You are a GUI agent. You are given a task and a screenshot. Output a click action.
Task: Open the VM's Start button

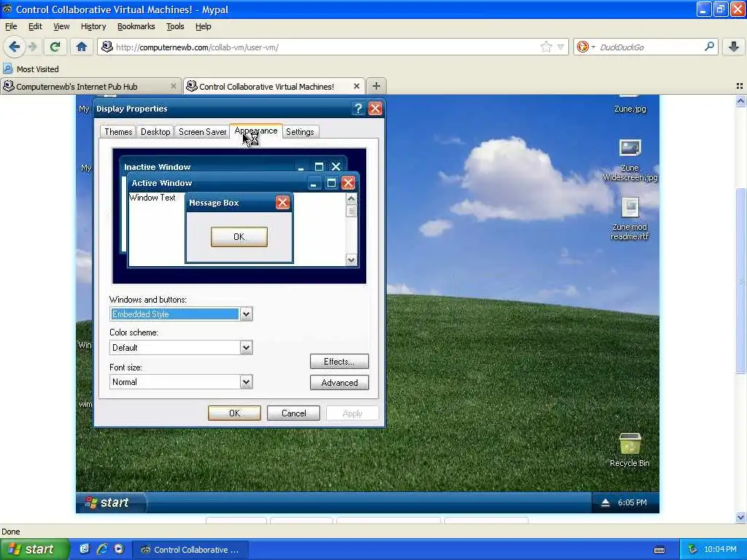pos(111,502)
